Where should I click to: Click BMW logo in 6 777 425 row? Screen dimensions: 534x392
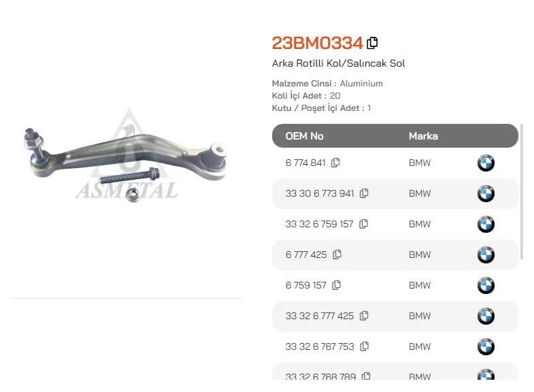486,255
